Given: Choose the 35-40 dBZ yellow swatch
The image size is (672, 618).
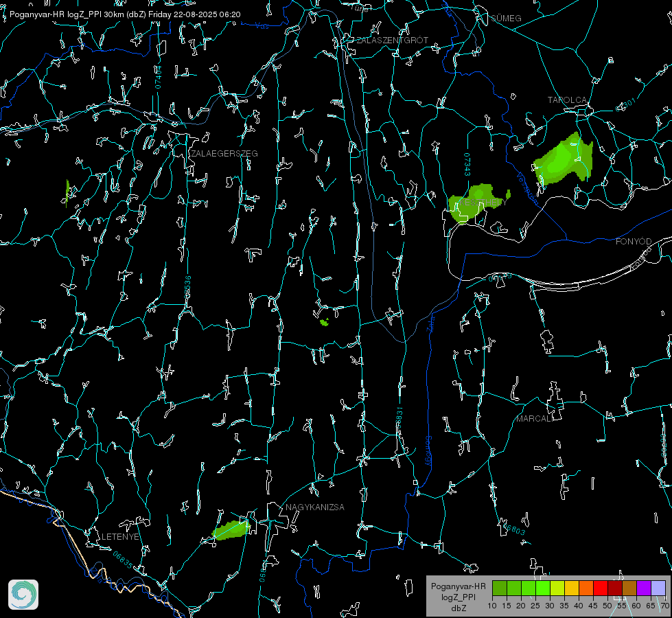Looking at the screenshot, I should click(x=572, y=588).
